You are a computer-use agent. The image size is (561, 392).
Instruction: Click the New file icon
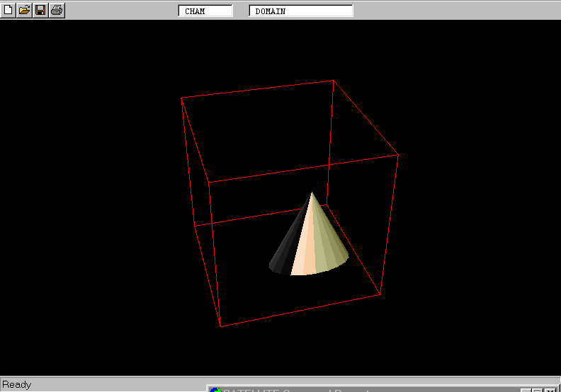pos(8,10)
